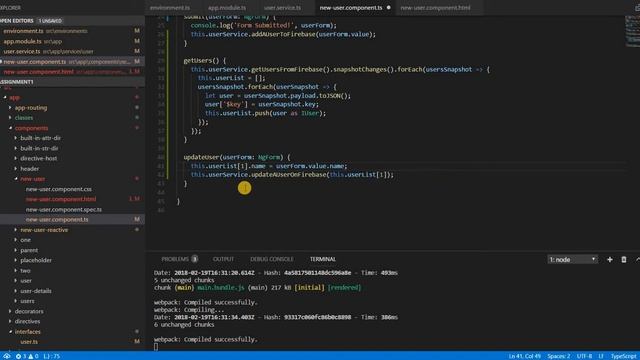Image resolution: width=640 pixels, height=360 pixels.
Task: Switch to the app.module.ts tab
Action: coord(227,8)
